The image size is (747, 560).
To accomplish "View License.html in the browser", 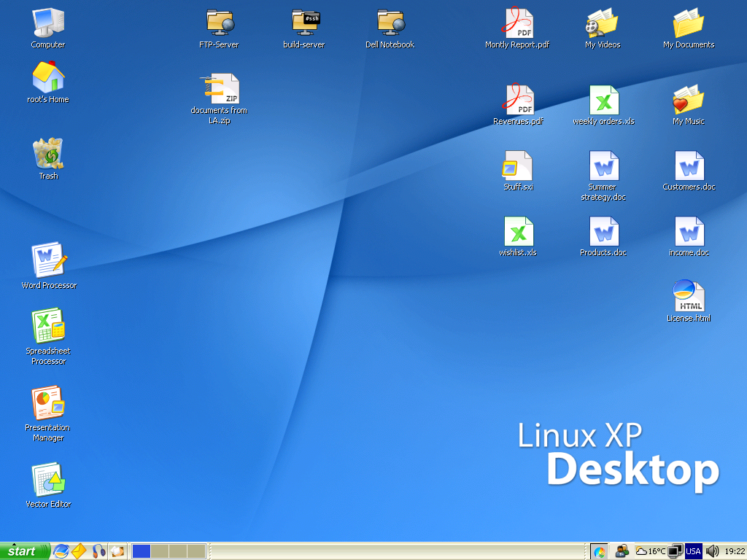I will pos(688,295).
